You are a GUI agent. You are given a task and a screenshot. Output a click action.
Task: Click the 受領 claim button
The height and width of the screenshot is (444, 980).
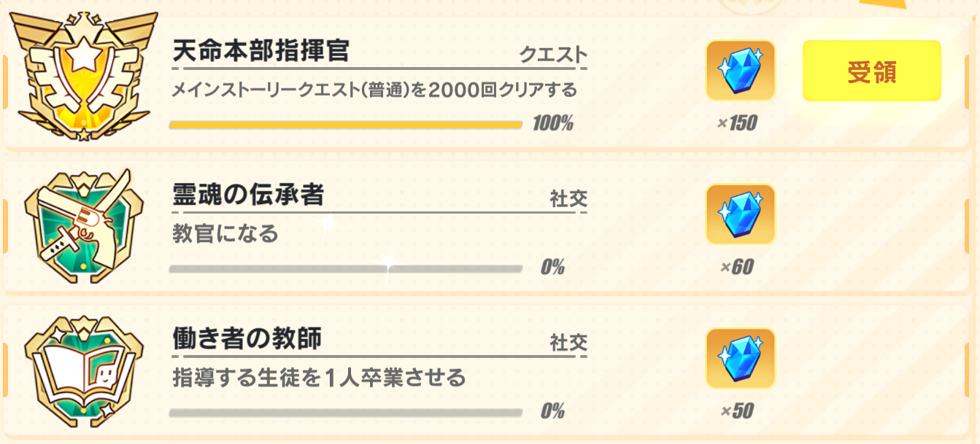(871, 71)
